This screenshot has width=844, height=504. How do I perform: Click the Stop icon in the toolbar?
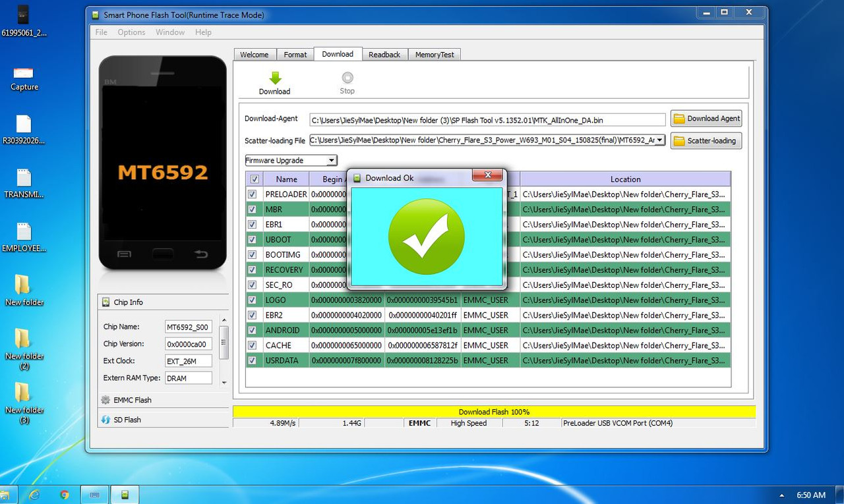[x=347, y=78]
